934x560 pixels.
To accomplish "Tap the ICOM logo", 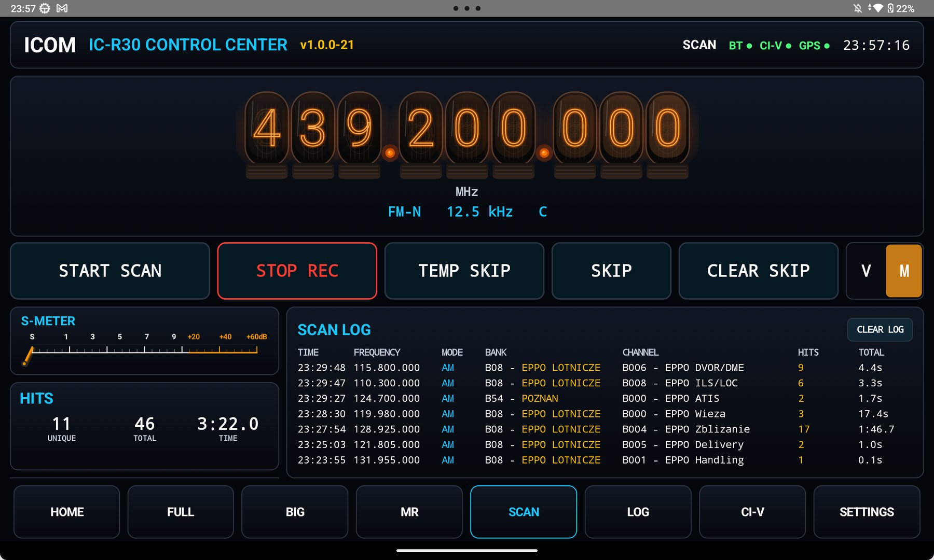I will click(50, 45).
